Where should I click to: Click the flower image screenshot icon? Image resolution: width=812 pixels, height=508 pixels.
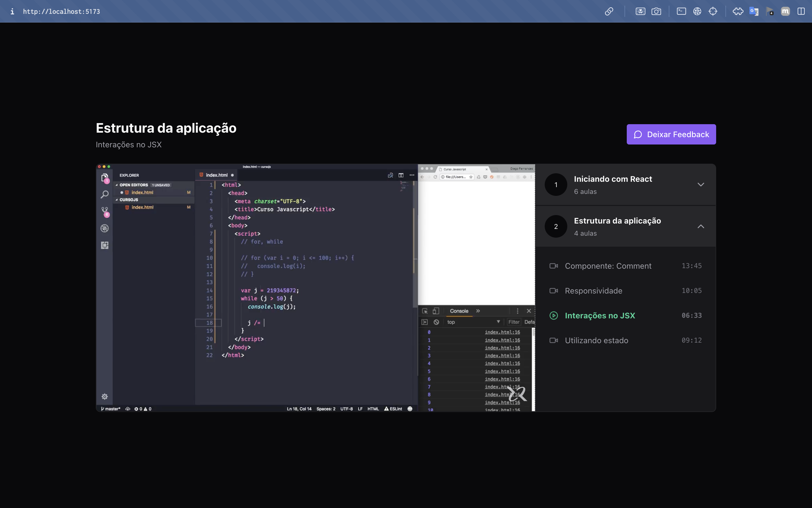[x=640, y=11]
